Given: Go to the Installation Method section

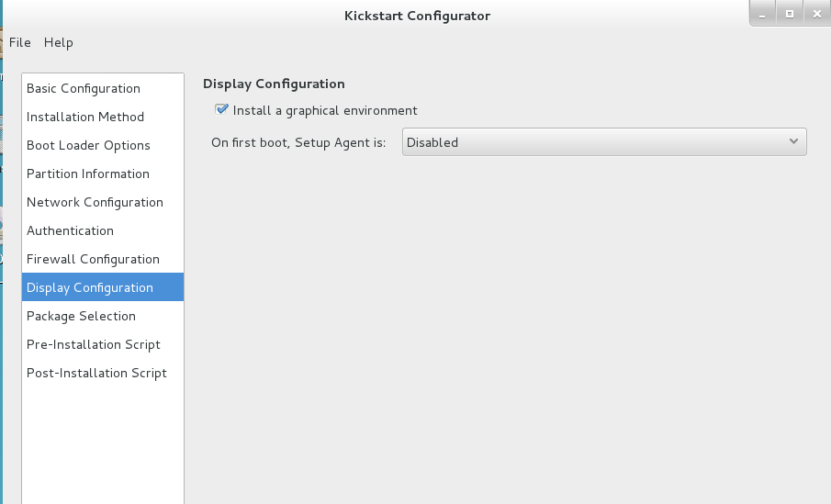Looking at the screenshot, I should [85, 117].
